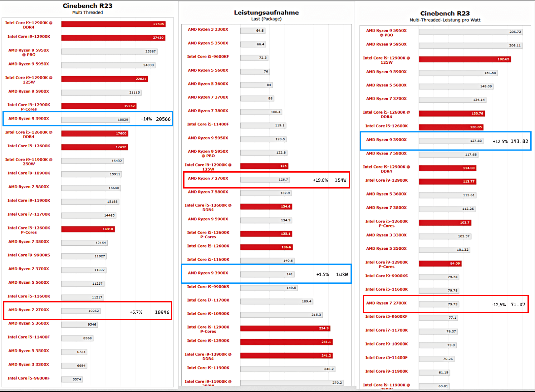Click the score value 5574
This screenshot has height=392, width=535.
point(77,380)
